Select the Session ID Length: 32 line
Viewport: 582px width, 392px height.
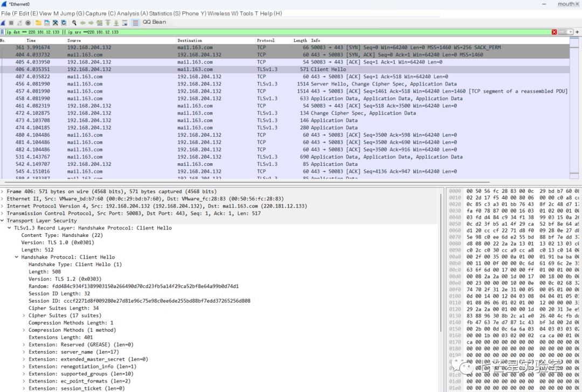(x=59, y=293)
